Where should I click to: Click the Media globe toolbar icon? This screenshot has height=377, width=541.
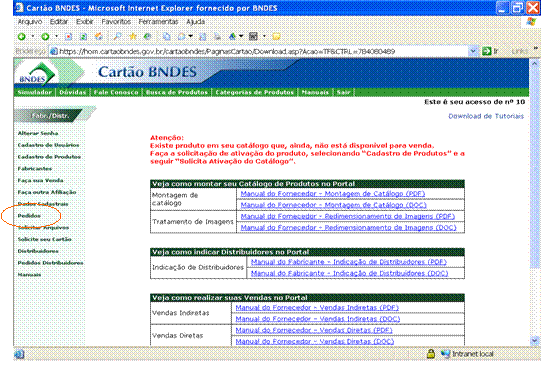point(148,36)
